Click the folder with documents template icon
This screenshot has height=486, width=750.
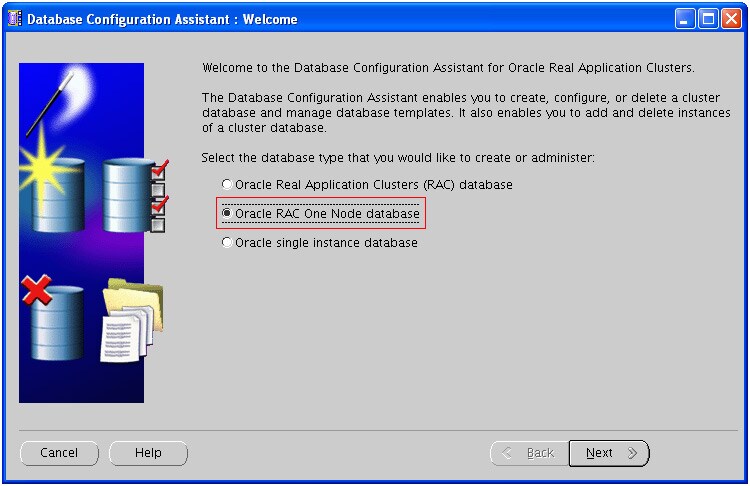(132, 320)
